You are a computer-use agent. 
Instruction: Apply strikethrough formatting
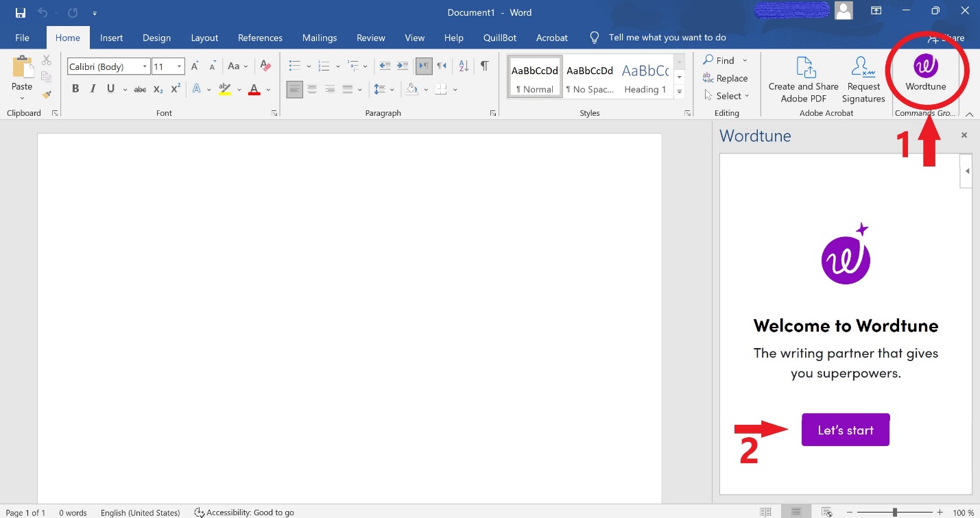pos(140,89)
